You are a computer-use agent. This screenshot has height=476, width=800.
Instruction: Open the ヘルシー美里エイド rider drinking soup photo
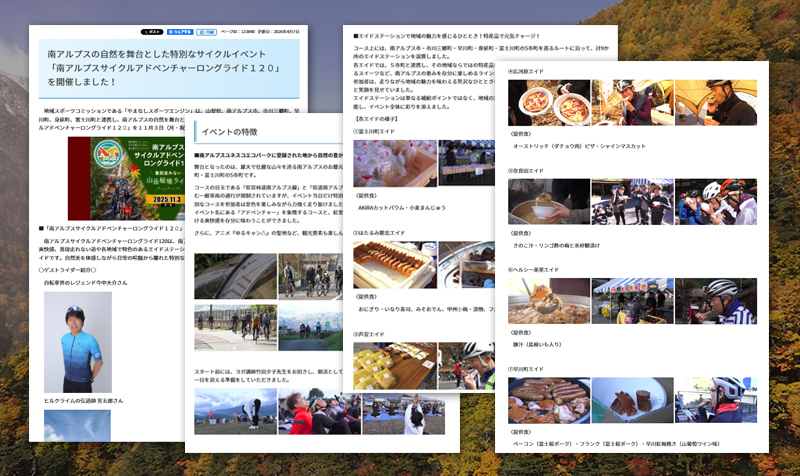coord(716,301)
